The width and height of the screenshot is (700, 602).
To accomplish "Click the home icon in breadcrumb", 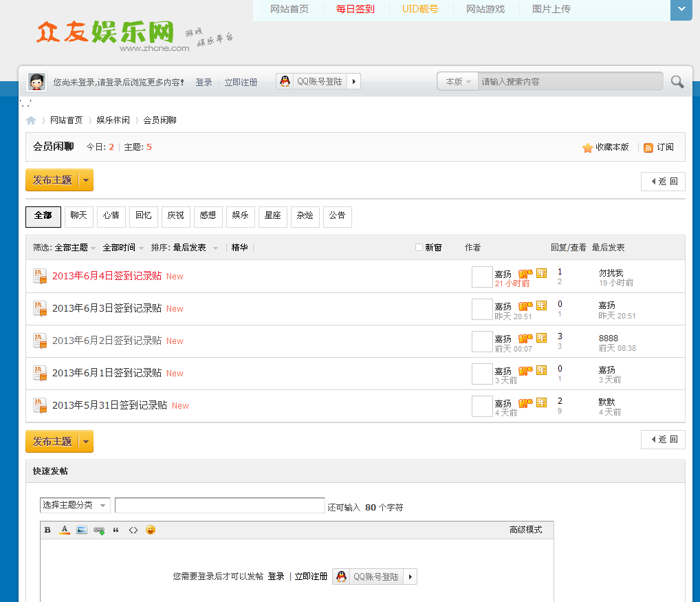I will [x=31, y=120].
